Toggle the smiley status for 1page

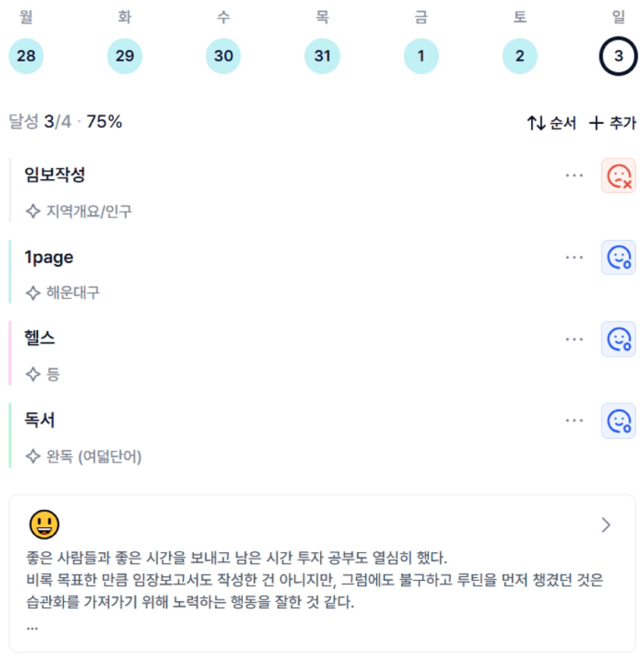coord(618,257)
